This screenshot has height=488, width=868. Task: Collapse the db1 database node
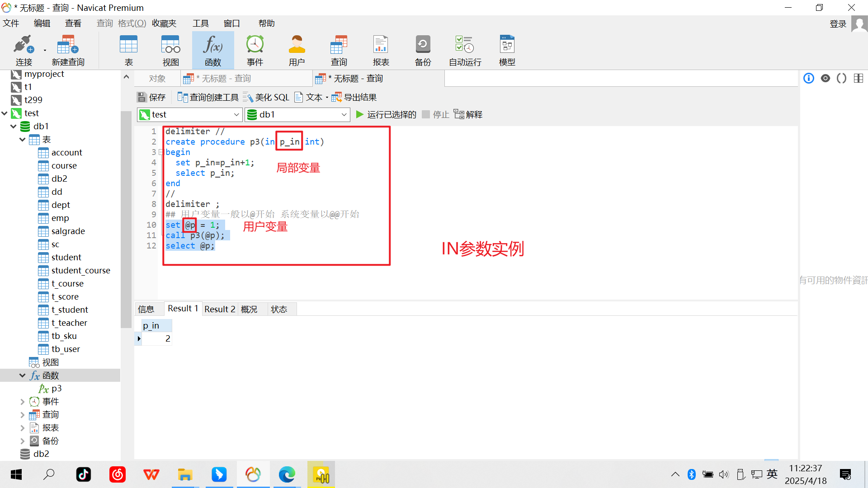[x=14, y=127]
